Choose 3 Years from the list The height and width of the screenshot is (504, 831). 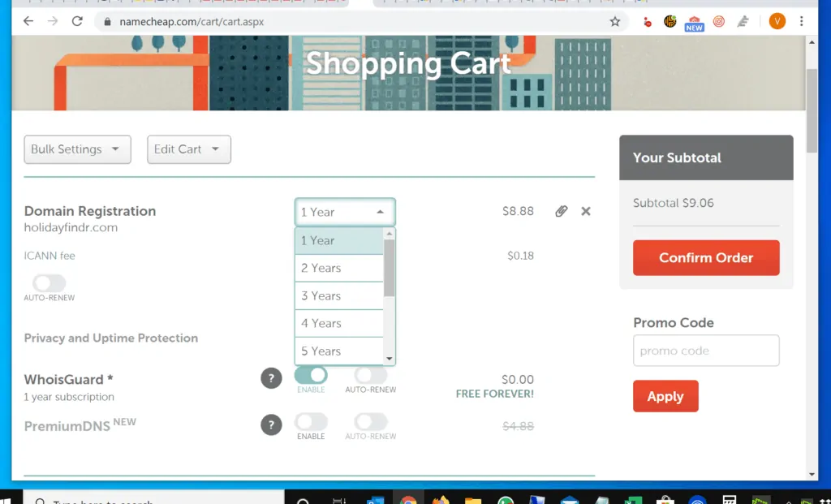tap(339, 295)
